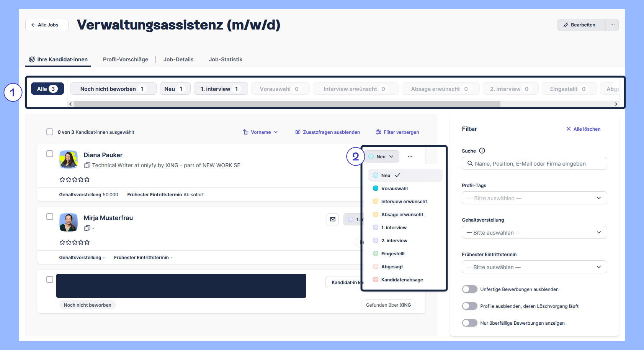The height and width of the screenshot is (350, 644).
Task: Click the pencil icon on the Bearbeiten button
Action: 566,25
